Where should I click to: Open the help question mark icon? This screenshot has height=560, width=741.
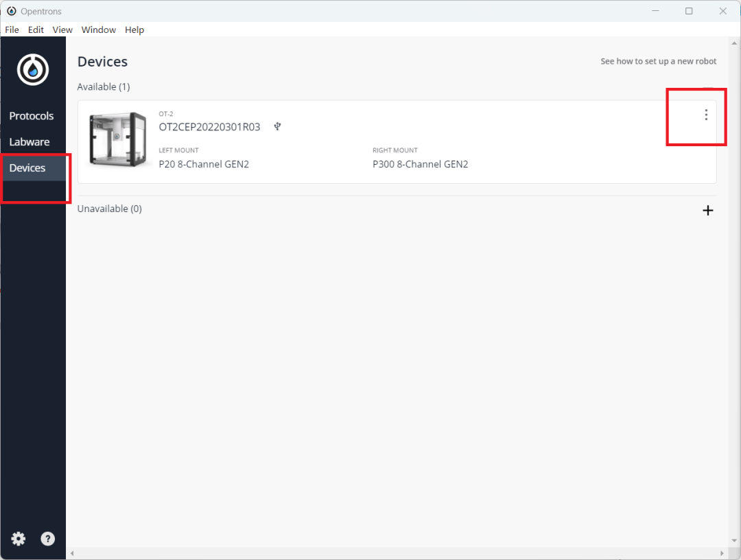pyautogui.click(x=48, y=539)
